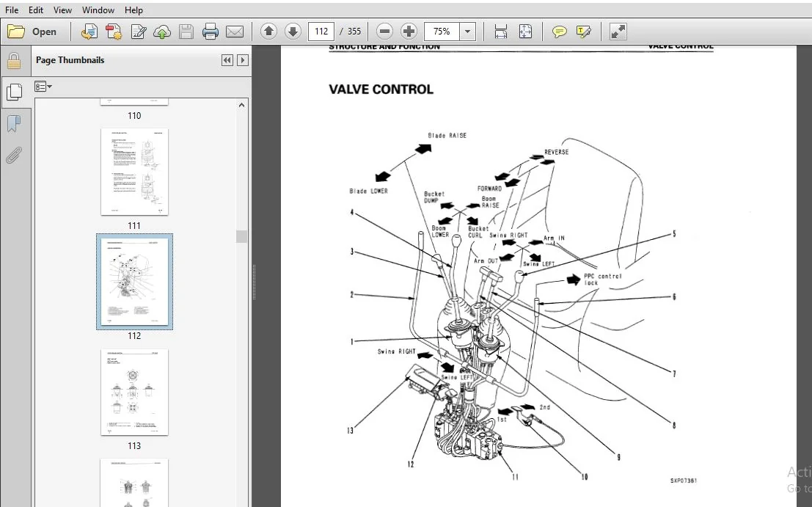Click the Page Thumbnails panel title
This screenshot has width=812, height=507.
[70, 60]
